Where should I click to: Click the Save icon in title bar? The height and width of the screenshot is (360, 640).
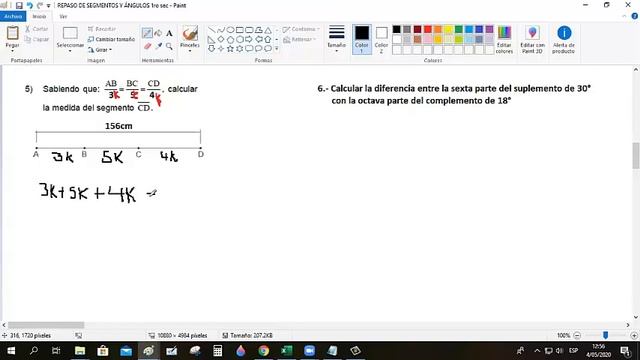coord(19,5)
